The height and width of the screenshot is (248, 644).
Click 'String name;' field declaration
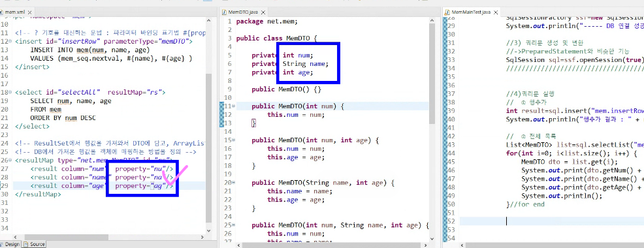(306, 64)
